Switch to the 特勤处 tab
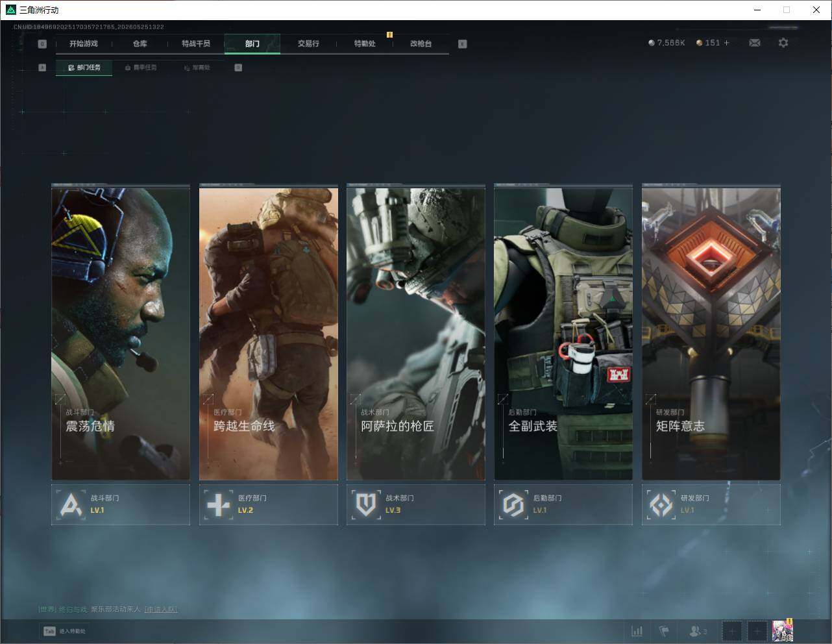This screenshot has height=644, width=832. pyautogui.click(x=365, y=43)
